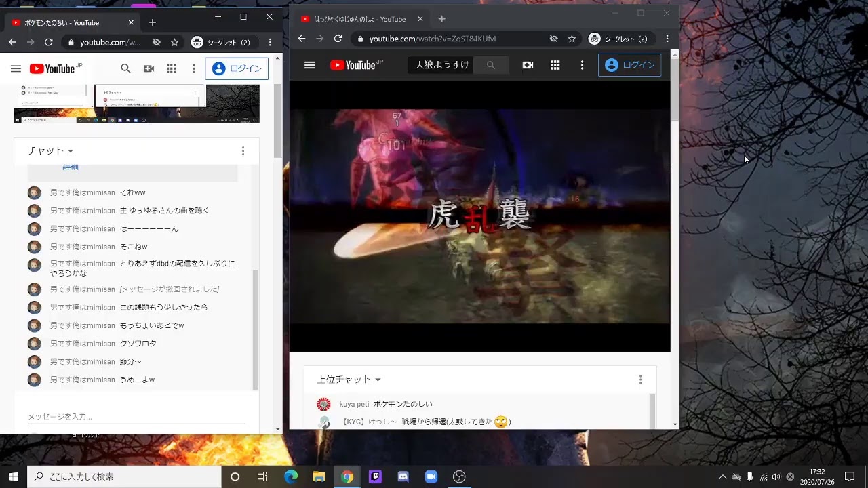Click ログイン button in right window

629,65
